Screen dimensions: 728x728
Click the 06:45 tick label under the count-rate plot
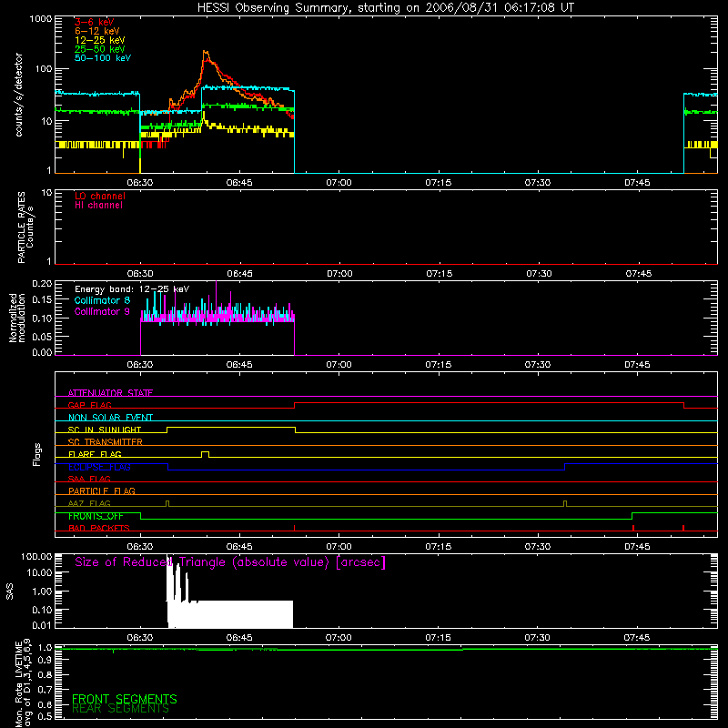point(239,183)
